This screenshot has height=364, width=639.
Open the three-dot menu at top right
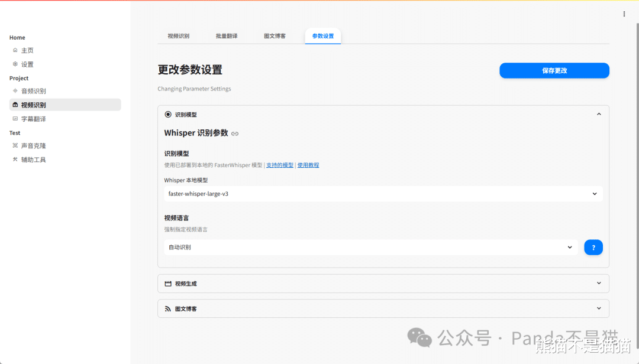click(624, 14)
